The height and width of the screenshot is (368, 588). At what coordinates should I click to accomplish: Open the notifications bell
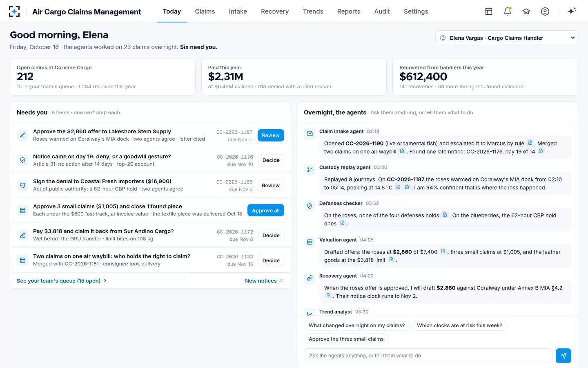pos(508,11)
